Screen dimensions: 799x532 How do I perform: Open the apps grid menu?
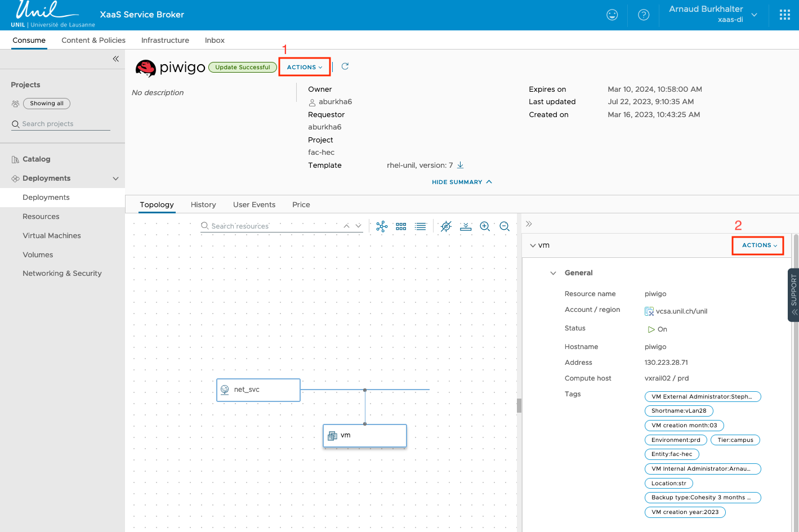tap(785, 15)
